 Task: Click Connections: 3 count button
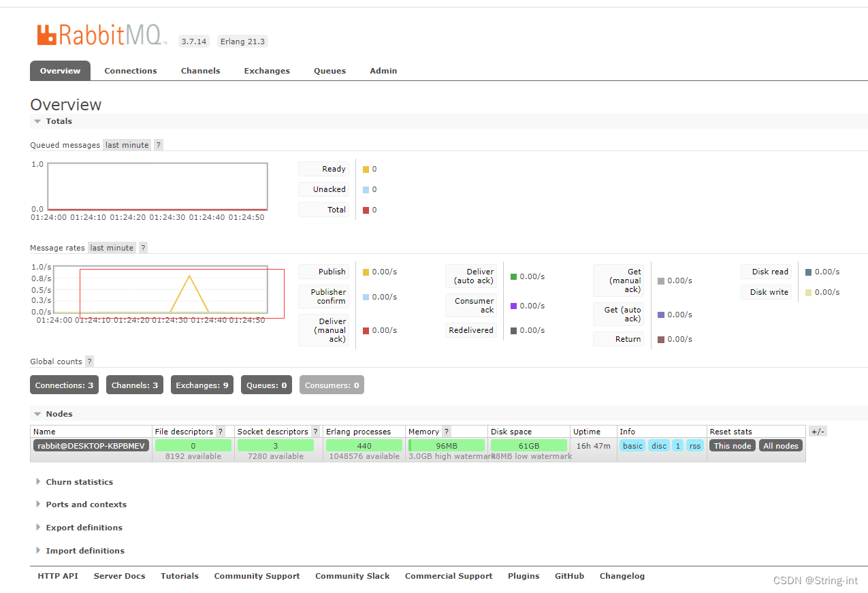point(64,385)
